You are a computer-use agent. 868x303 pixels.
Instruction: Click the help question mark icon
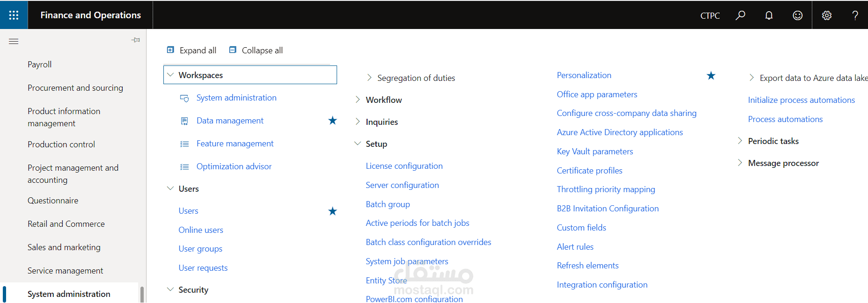click(x=855, y=15)
